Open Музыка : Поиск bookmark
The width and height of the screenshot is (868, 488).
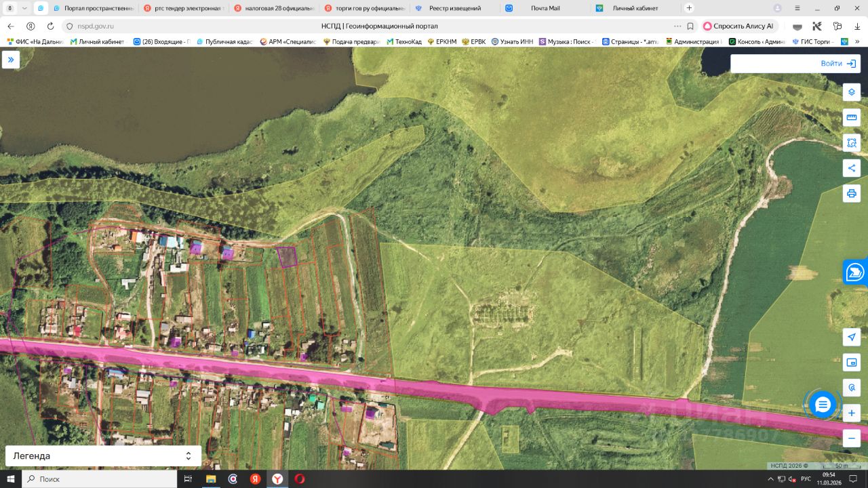(x=566, y=41)
